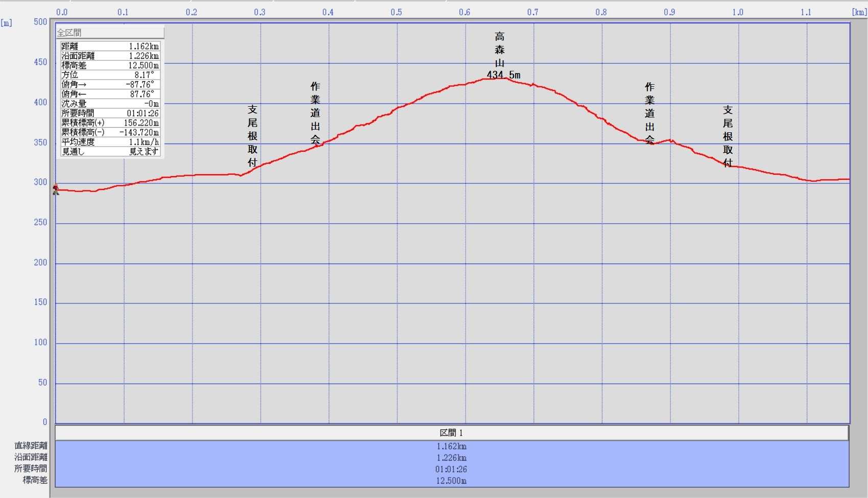Click the 累積標高(-) -143.720m row
This screenshot has height=498, width=868.
pos(110,132)
